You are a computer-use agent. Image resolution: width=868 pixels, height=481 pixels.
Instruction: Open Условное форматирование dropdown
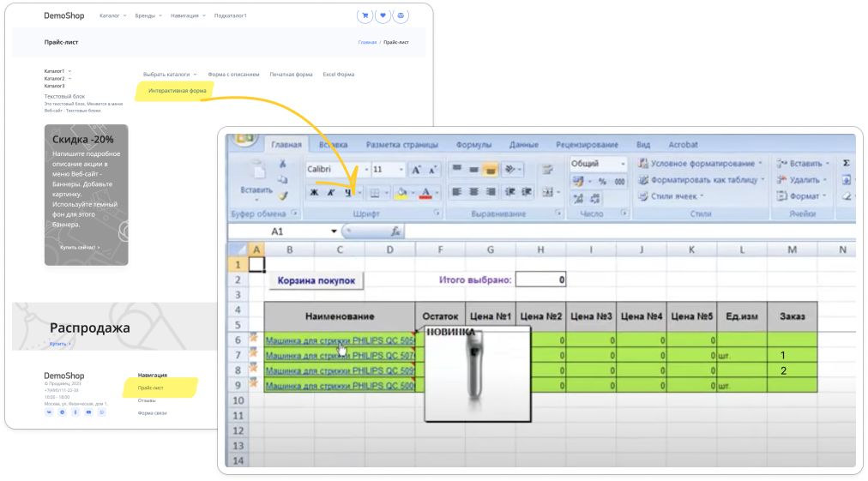700,163
